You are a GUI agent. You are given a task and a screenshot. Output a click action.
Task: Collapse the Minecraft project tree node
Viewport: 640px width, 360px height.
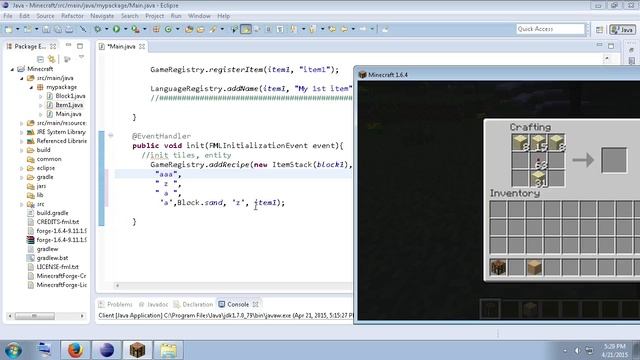click(12, 69)
